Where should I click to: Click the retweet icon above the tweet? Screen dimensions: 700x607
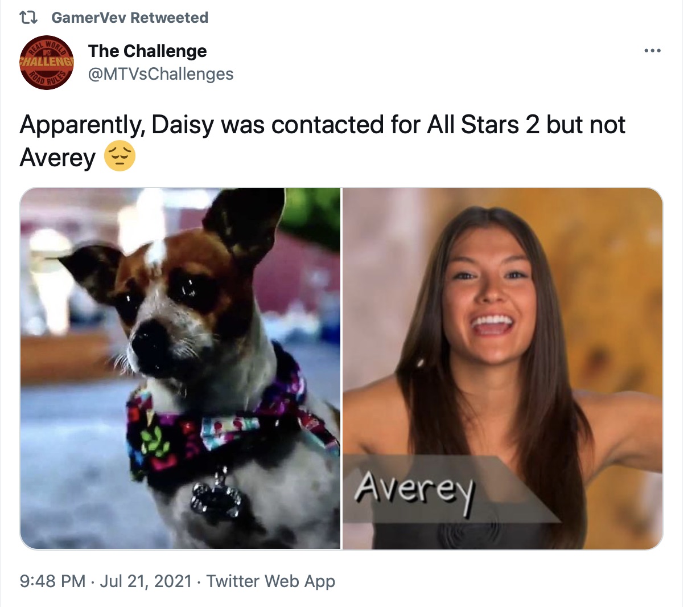28,18
